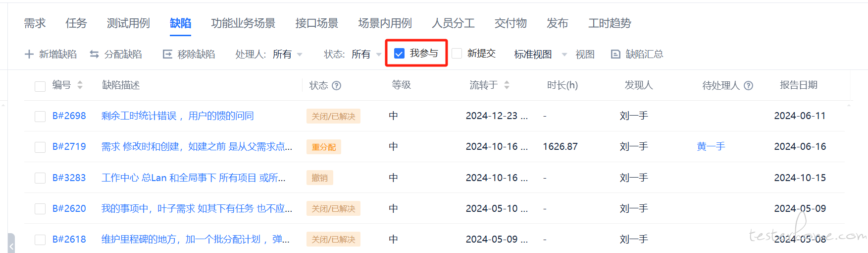Select the checkbox for row B#2698
Screen dimensions: 868x253
40,116
